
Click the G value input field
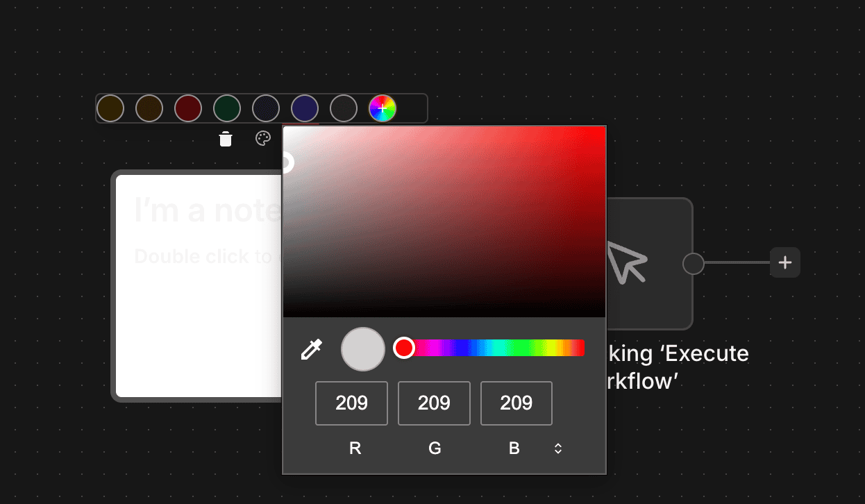coord(434,403)
